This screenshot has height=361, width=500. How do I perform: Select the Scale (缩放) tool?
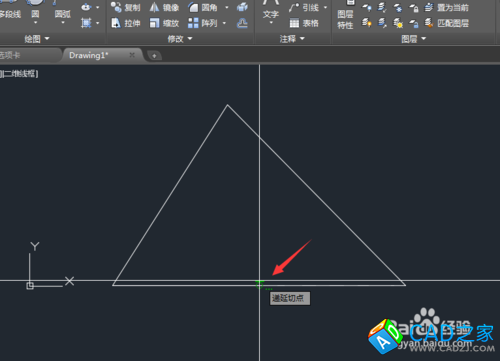[x=164, y=23]
